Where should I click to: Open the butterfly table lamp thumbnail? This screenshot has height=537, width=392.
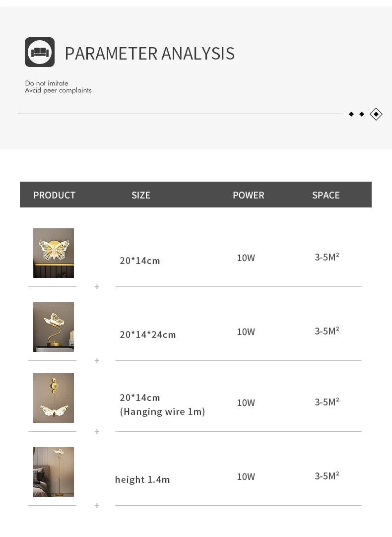(54, 327)
